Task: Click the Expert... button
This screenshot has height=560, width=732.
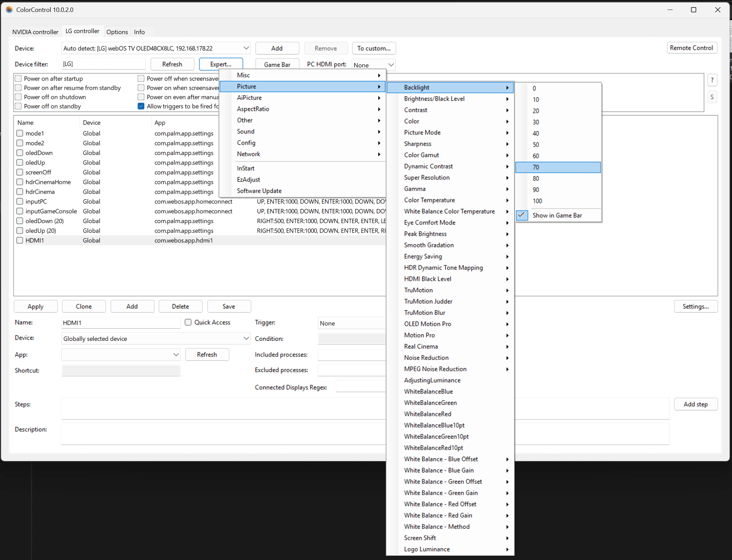Action: click(221, 64)
